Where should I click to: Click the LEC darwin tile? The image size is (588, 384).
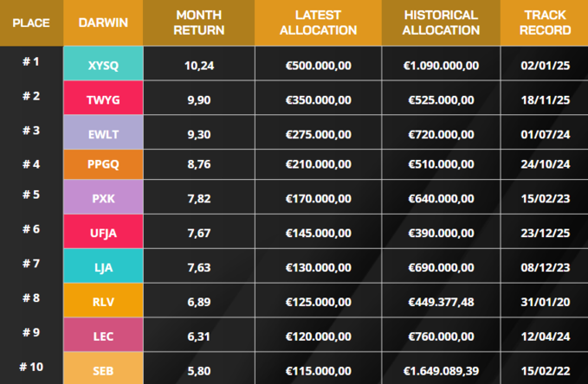click(x=103, y=335)
